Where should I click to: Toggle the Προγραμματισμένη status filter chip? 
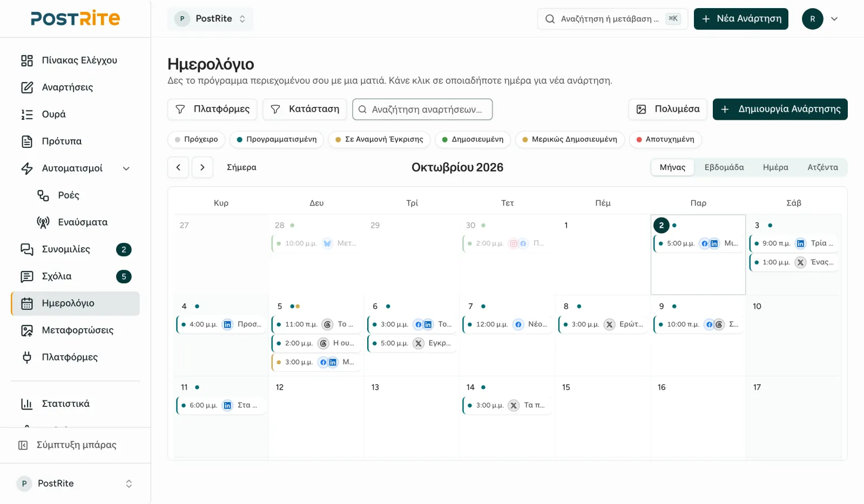pyautogui.click(x=276, y=139)
